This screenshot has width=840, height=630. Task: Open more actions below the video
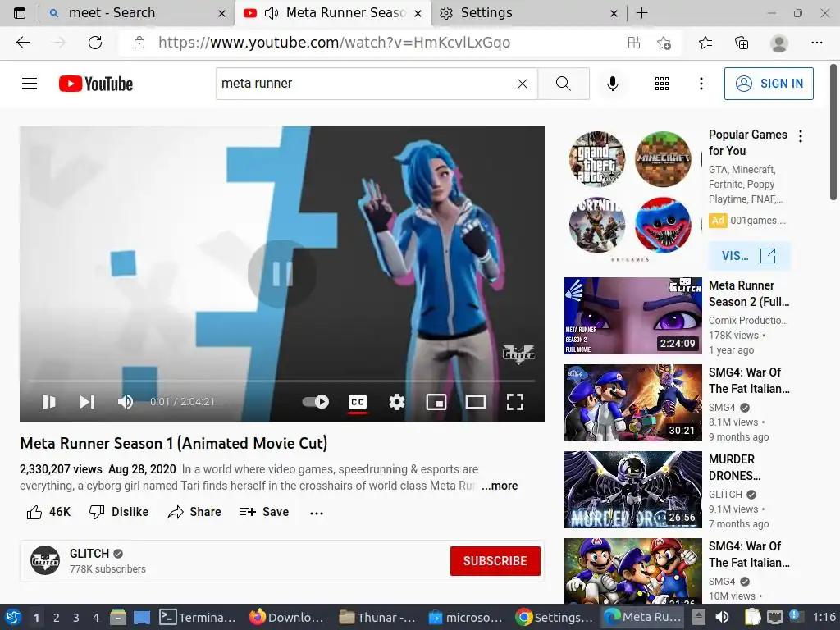(317, 513)
